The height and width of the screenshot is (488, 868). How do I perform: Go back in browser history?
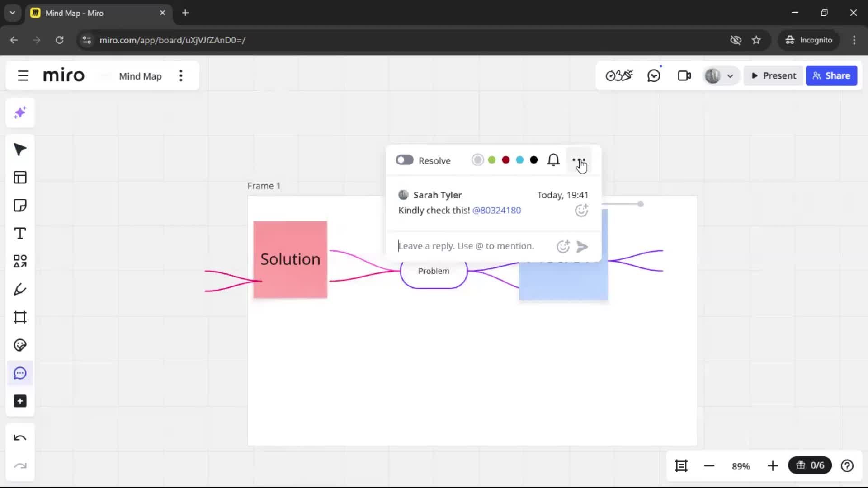click(x=14, y=40)
